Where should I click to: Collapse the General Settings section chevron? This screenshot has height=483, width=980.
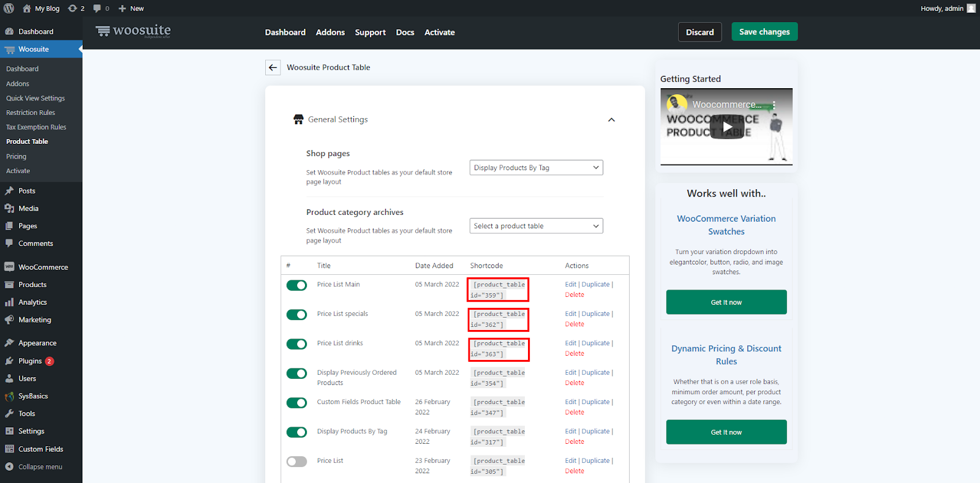point(611,120)
